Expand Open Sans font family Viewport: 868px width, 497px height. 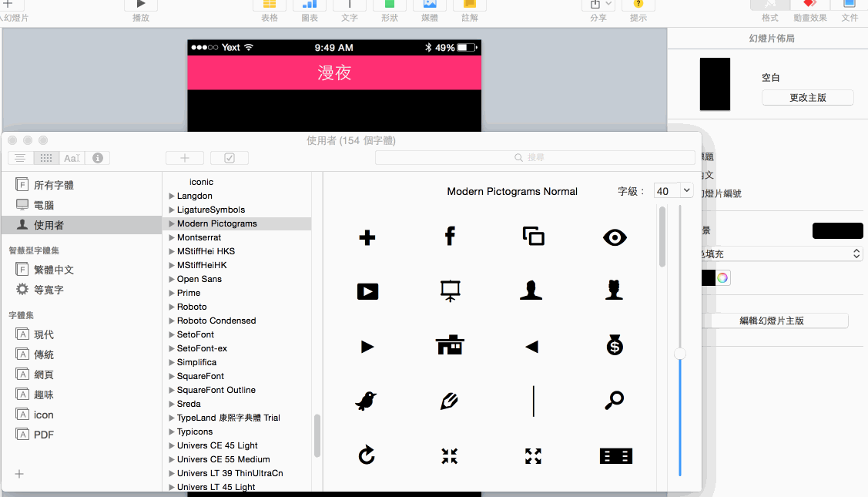tap(172, 279)
